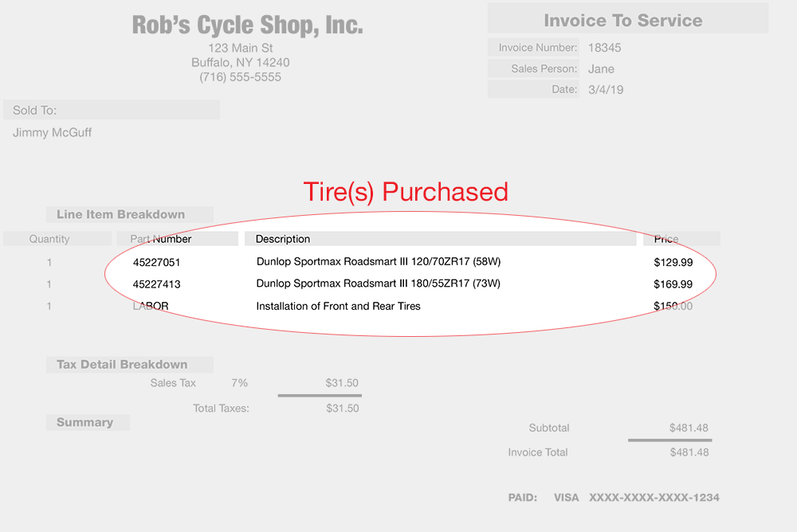Select the Summary section header
Viewport: 797px width, 532px height.
click(x=84, y=423)
